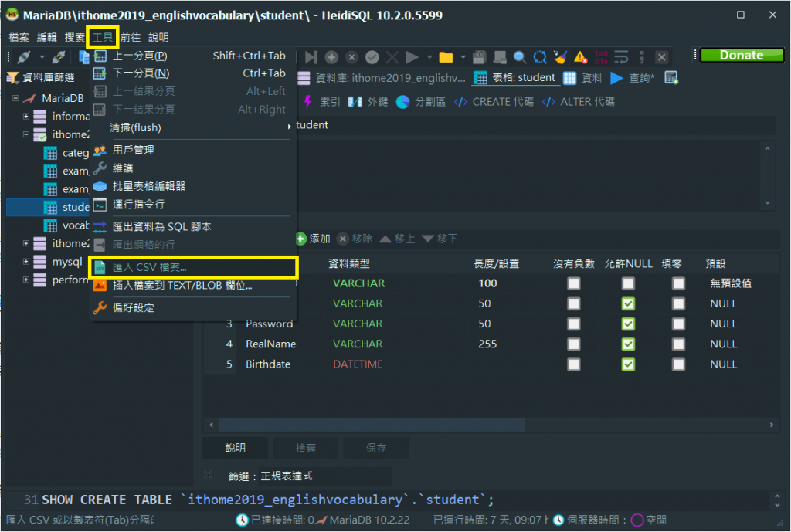Viewport: 791px width, 532px height.
Task: Toggle 沒有負數 for the RealName column
Action: [x=574, y=344]
